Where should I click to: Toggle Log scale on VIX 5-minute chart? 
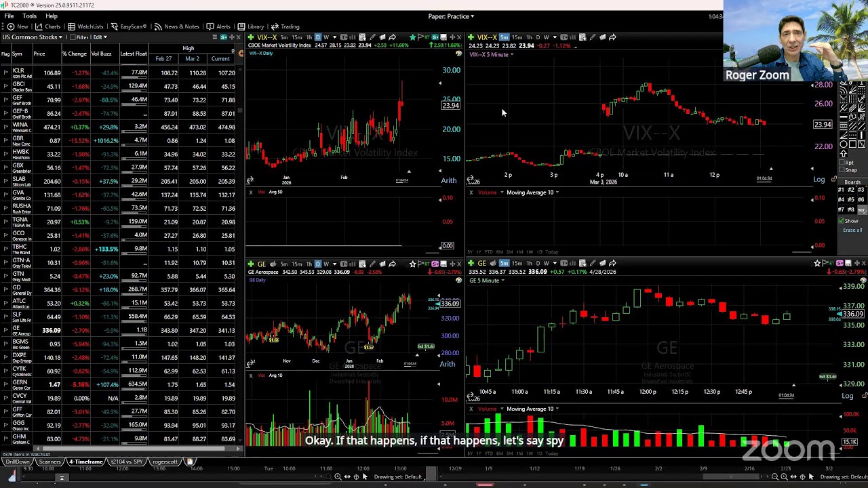tap(819, 180)
